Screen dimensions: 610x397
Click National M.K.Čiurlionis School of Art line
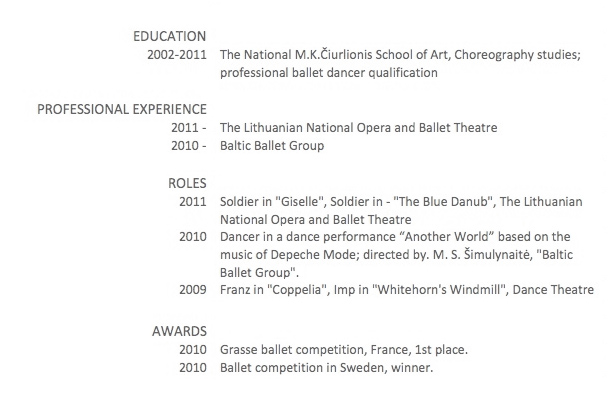[x=400, y=54]
